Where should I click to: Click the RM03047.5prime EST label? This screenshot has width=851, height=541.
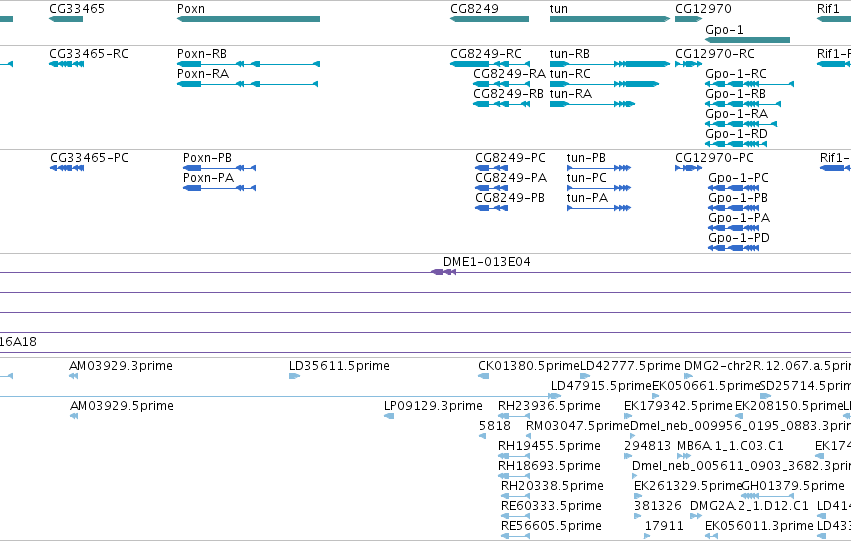(578, 427)
